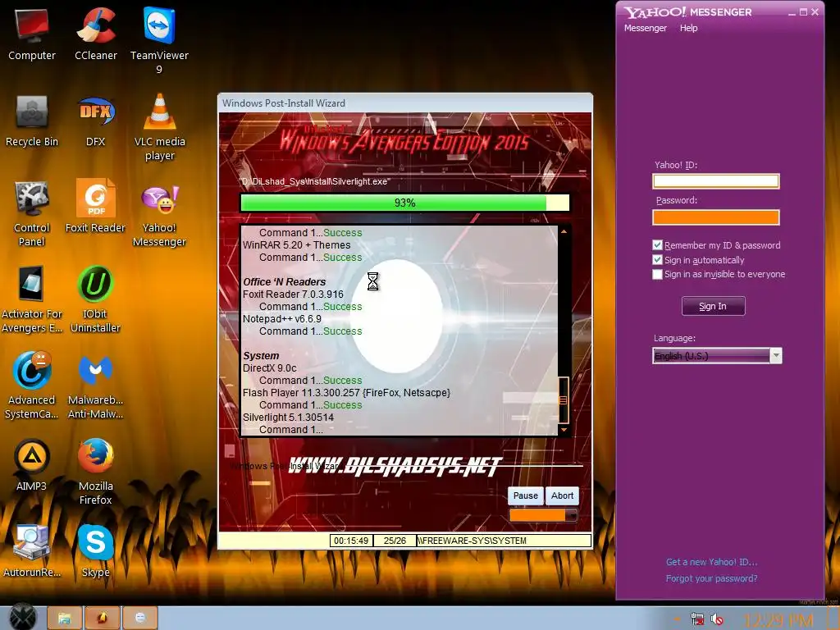
Task: Open the AutorunRe... desktop icon
Action: (32, 551)
